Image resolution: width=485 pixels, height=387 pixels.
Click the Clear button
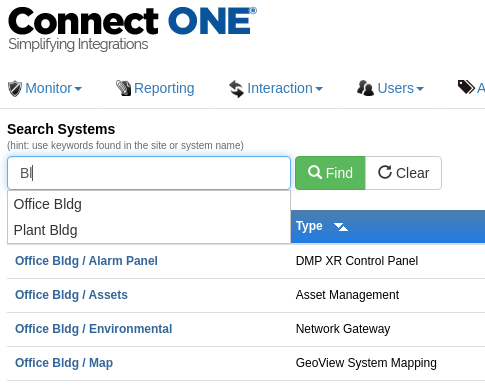[x=404, y=173]
